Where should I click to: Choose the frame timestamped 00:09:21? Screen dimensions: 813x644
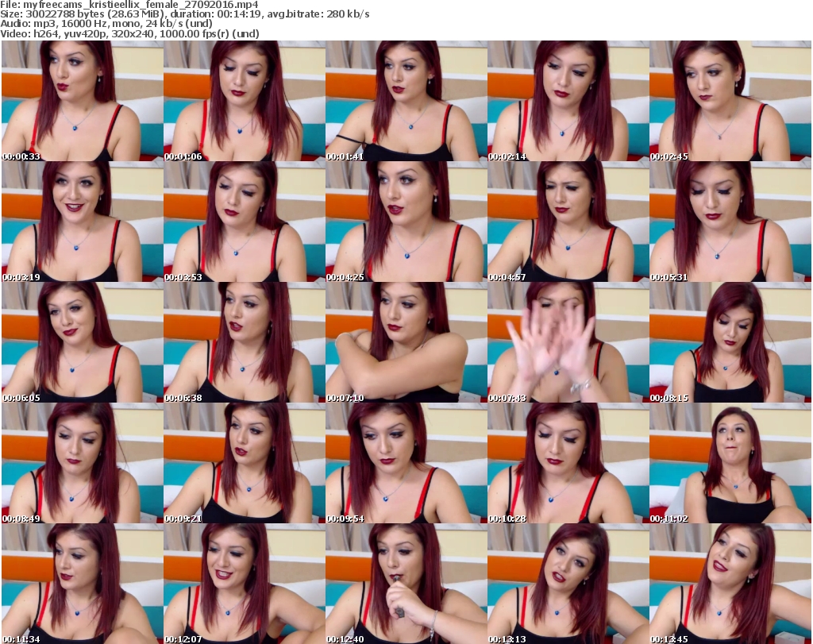tap(244, 463)
